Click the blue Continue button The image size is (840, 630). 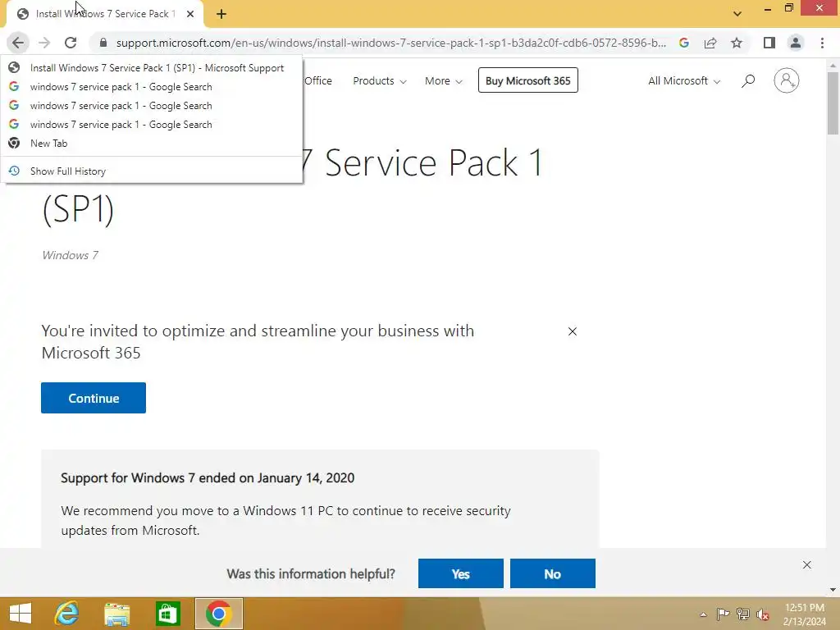point(94,398)
